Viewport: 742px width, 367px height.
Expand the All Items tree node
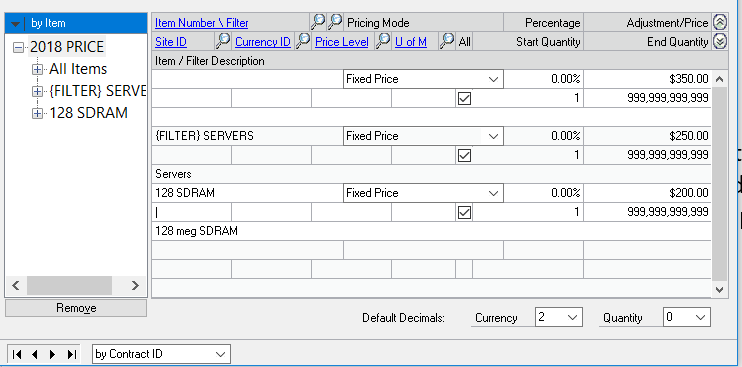coord(37,70)
